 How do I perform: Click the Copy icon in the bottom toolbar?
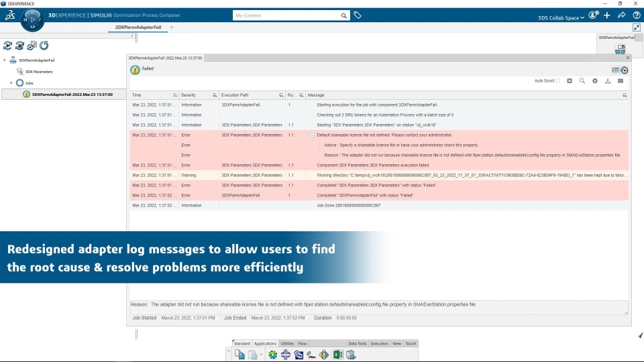pyautogui.click(x=239, y=355)
